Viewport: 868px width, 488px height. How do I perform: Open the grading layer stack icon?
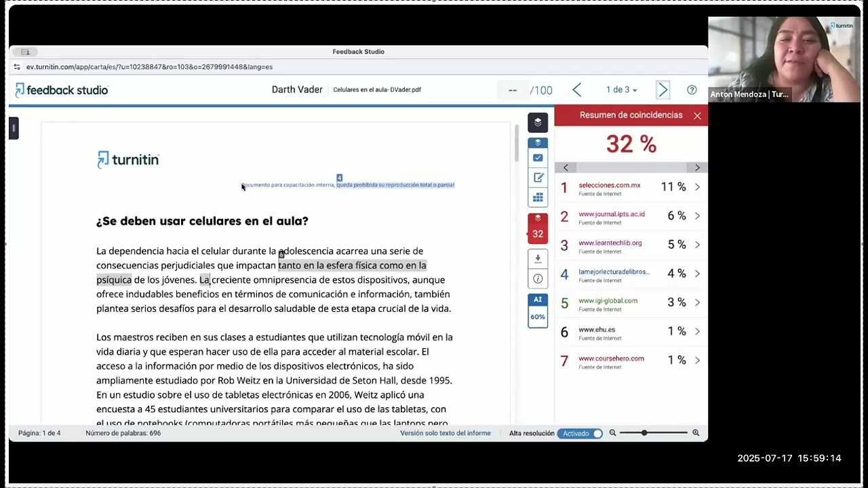click(x=538, y=143)
